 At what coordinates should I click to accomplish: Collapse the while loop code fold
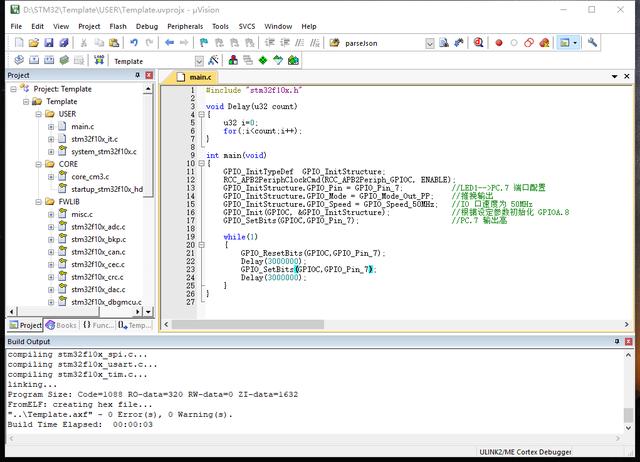(x=201, y=245)
